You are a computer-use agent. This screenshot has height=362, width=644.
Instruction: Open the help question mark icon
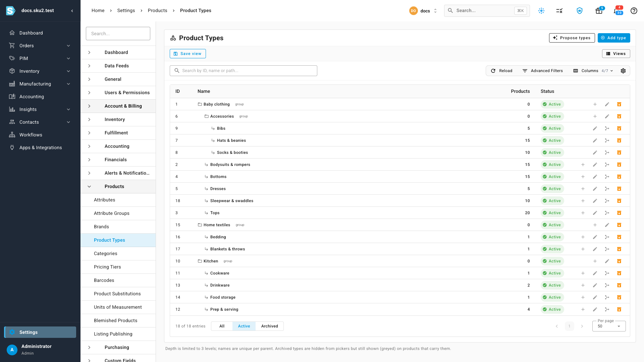pyautogui.click(x=634, y=11)
